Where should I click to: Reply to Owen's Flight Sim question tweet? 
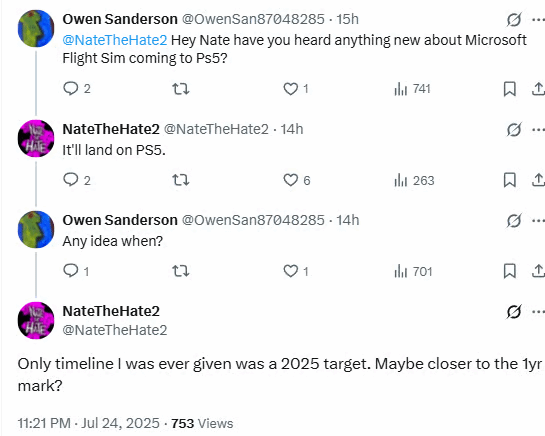point(76,89)
